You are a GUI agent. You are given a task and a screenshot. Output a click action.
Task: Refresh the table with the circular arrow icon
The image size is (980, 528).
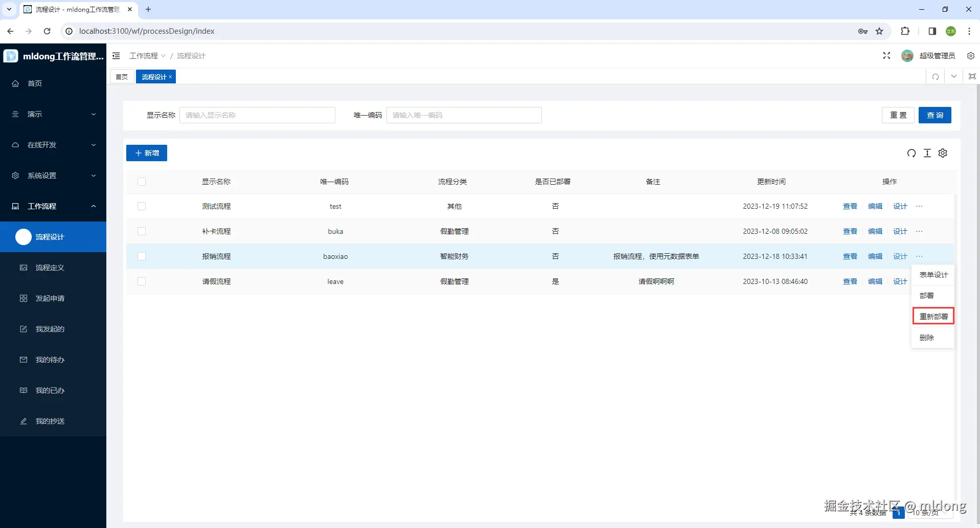[911, 153]
